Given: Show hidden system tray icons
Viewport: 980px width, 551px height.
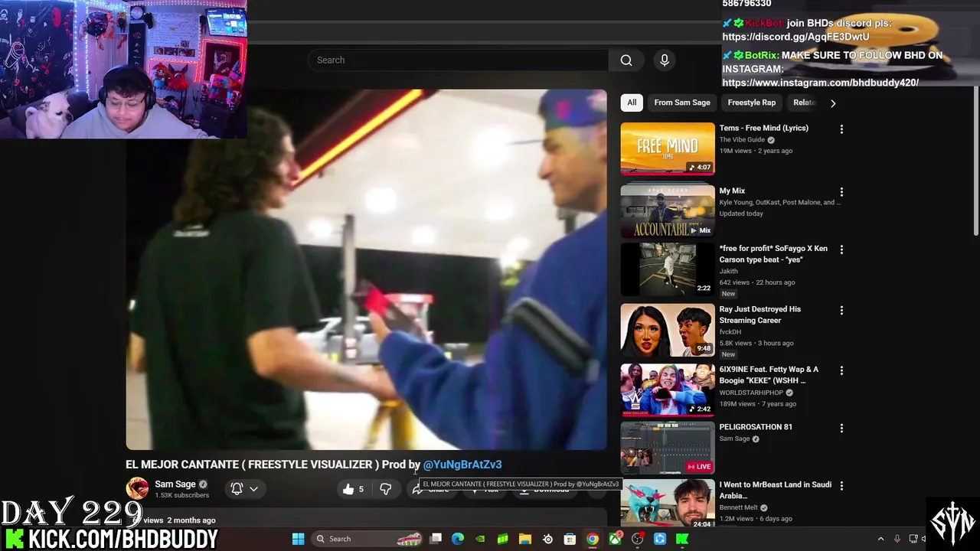Looking at the screenshot, I should [x=880, y=539].
